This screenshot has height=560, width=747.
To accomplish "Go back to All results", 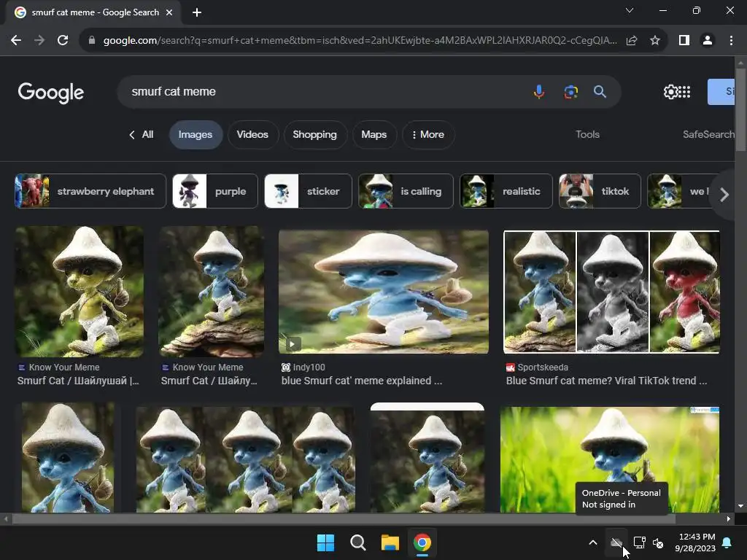I will pyautogui.click(x=142, y=135).
